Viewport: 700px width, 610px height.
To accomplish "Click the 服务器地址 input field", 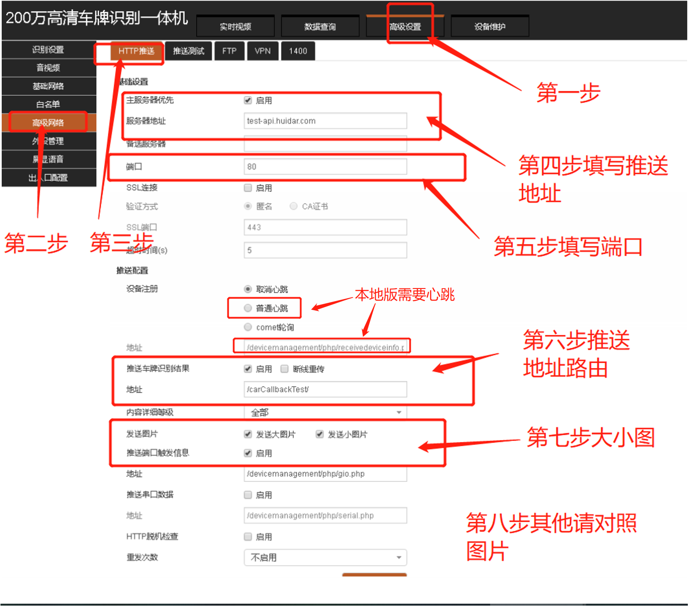I will click(325, 121).
